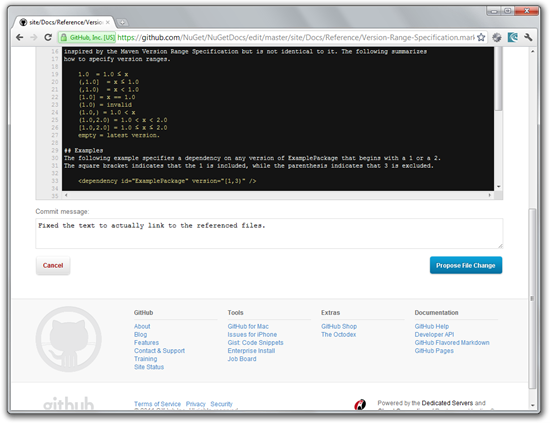This screenshot has height=423, width=550.
Task: Open the GitHub Help link
Action: pos(432,326)
